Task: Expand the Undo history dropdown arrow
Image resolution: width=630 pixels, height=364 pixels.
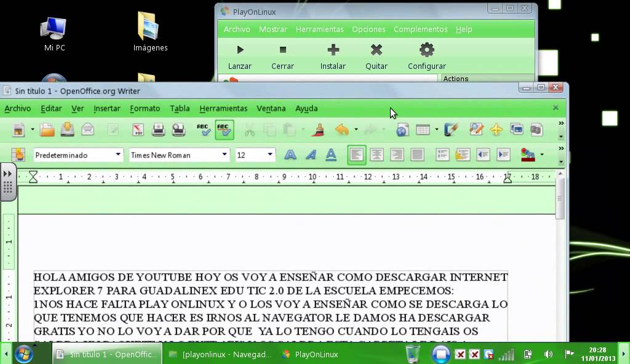Action: [x=356, y=130]
